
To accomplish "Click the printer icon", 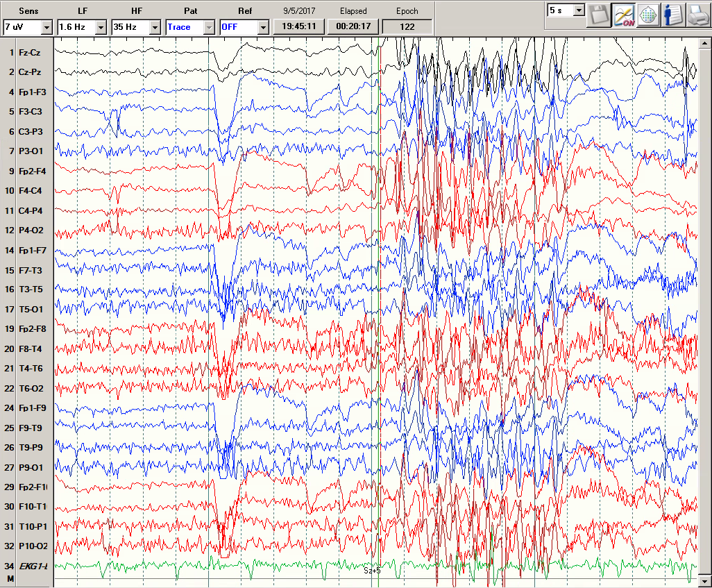I will tap(697, 16).
